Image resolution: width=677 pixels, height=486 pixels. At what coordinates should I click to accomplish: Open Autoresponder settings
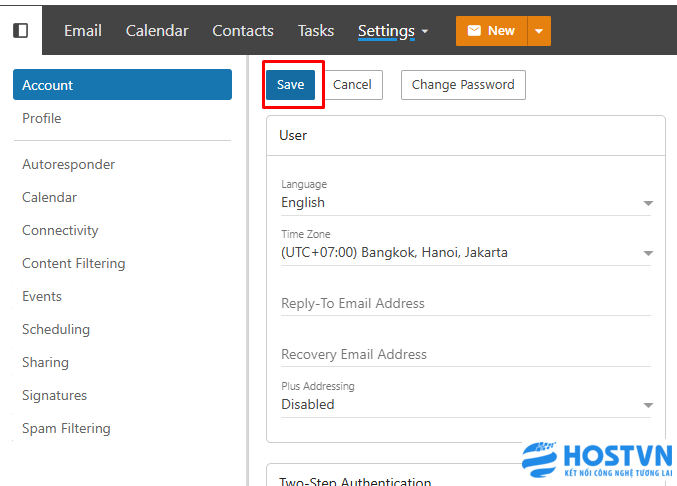tap(69, 165)
